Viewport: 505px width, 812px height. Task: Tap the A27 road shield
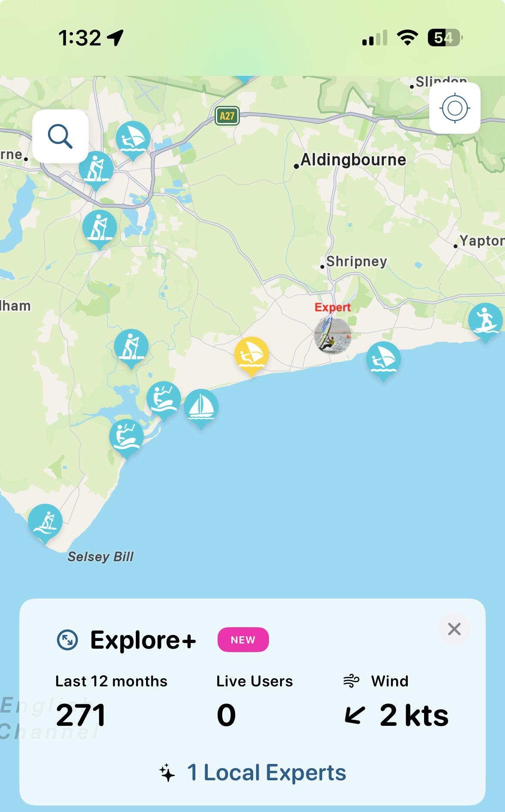[227, 116]
